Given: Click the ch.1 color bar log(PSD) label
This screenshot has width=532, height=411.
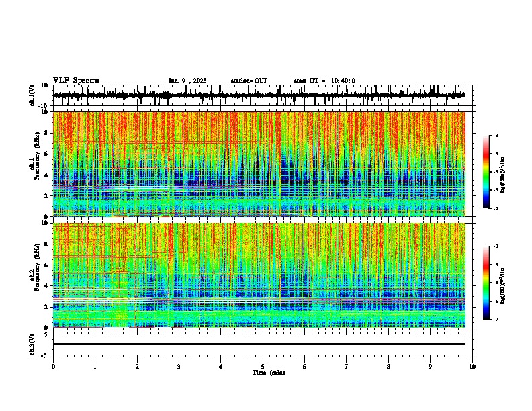Looking at the screenshot, I should (x=503, y=175).
